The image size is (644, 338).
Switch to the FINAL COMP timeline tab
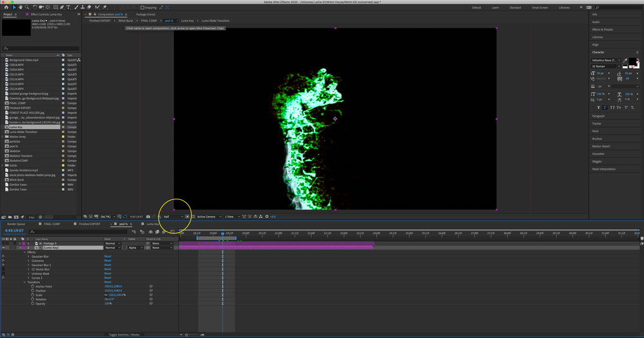tap(52, 224)
